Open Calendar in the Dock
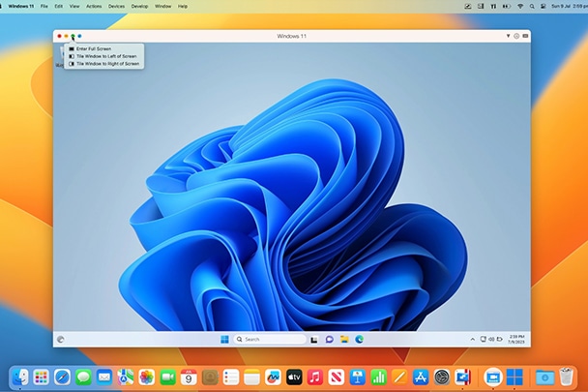 [189, 377]
